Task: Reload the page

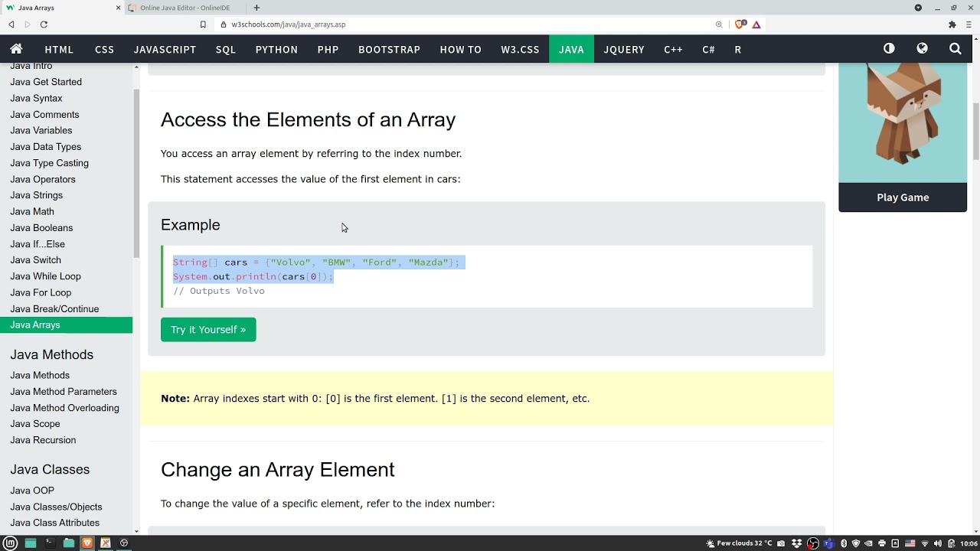Action: pos(44,24)
